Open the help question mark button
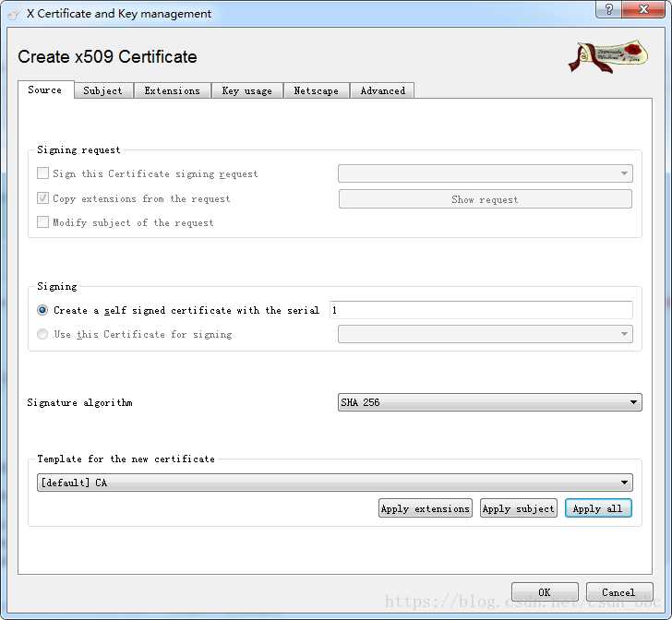The image size is (672, 620). pyautogui.click(x=608, y=9)
